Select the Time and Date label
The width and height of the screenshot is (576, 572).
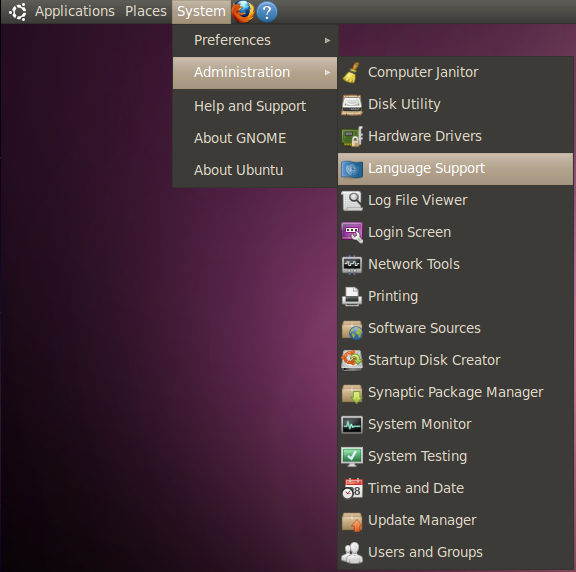tap(416, 488)
